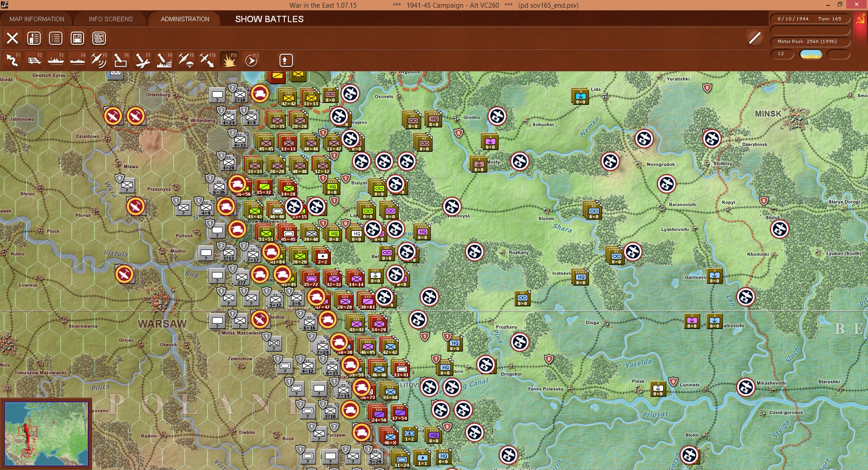This screenshot has width=868, height=470.
Task: Click the minimap overview thumbnail
Action: (46, 434)
